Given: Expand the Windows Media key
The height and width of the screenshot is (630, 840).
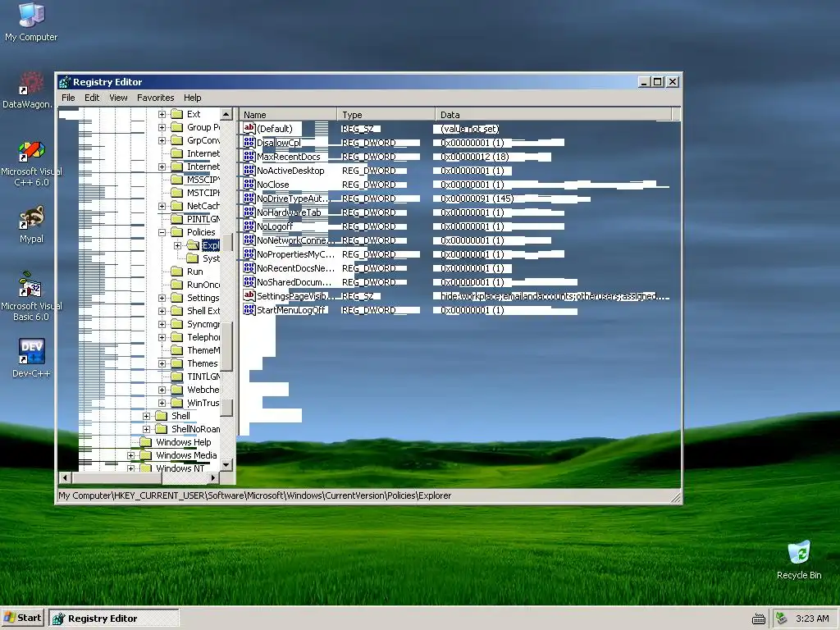Looking at the screenshot, I should pos(130,455).
